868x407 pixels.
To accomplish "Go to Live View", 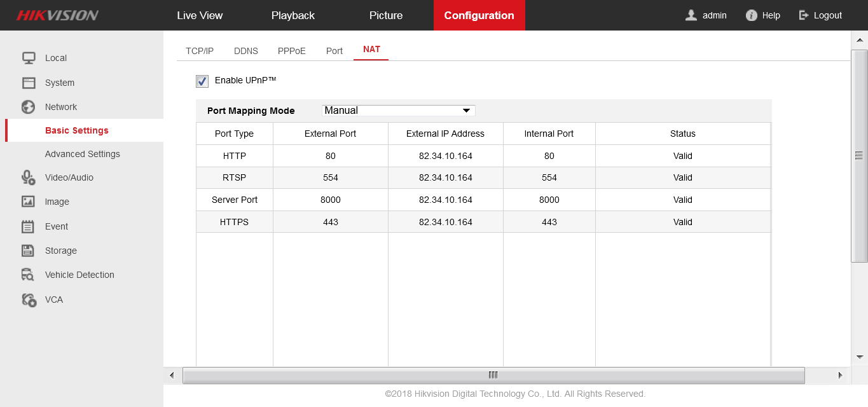I will (x=200, y=15).
